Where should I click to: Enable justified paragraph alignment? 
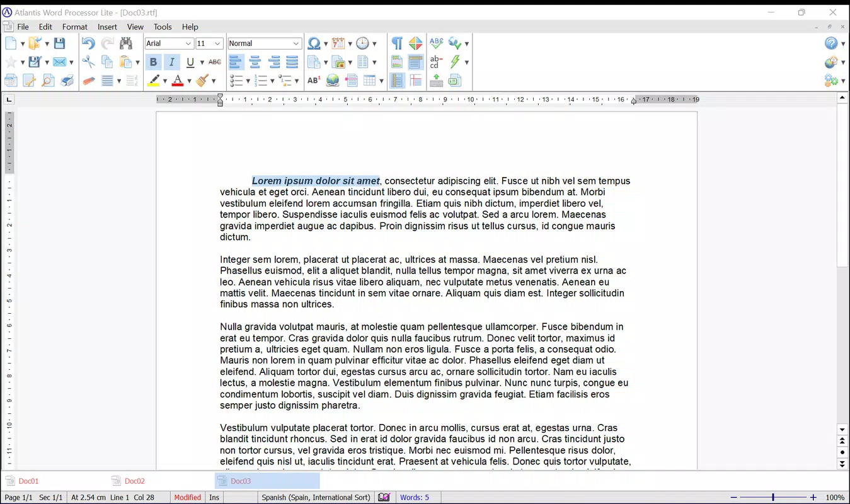(292, 62)
